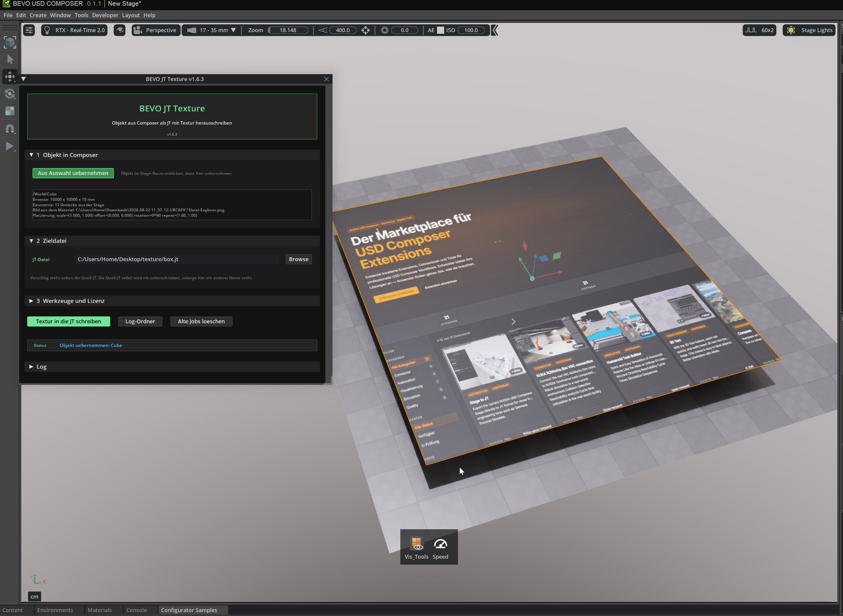Open the Stage Lights menu

pyautogui.click(x=809, y=30)
